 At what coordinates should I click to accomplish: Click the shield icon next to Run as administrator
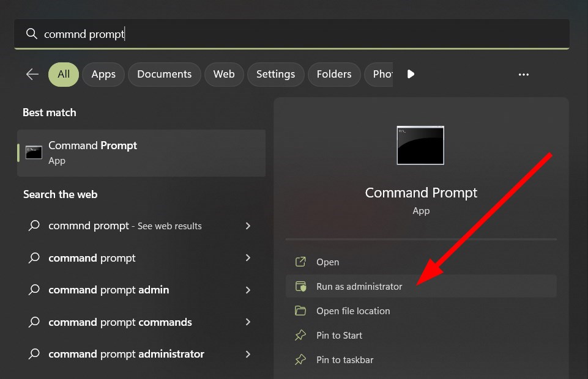301,287
